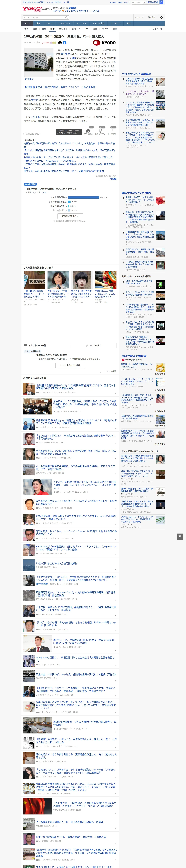Click the とても関心がある 83.2% poll bar
The image size is (186, 868).
pyautogui.click(x=83, y=197)
